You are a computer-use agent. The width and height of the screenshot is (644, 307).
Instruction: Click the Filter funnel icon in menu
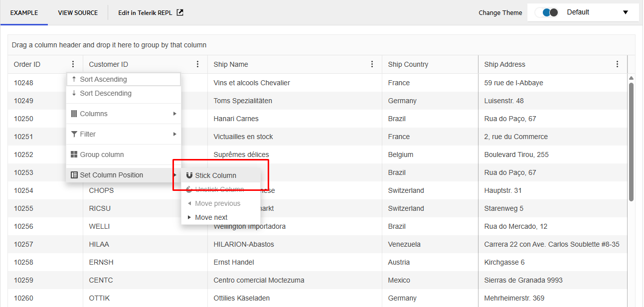74,134
